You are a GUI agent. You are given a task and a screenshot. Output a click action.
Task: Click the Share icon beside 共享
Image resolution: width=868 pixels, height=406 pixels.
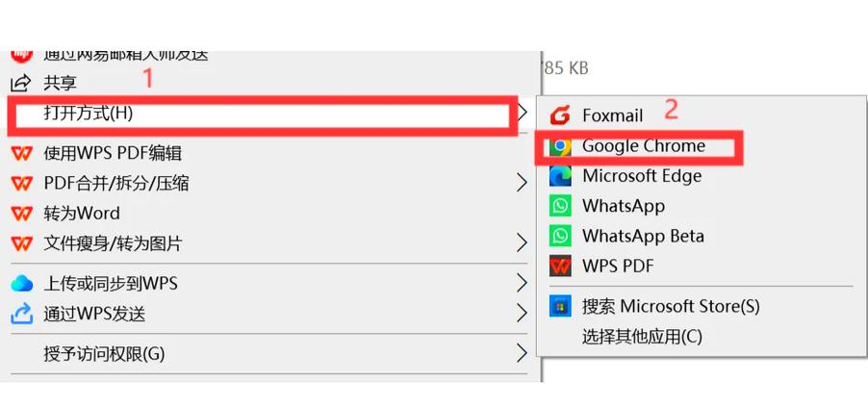[20, 84]
